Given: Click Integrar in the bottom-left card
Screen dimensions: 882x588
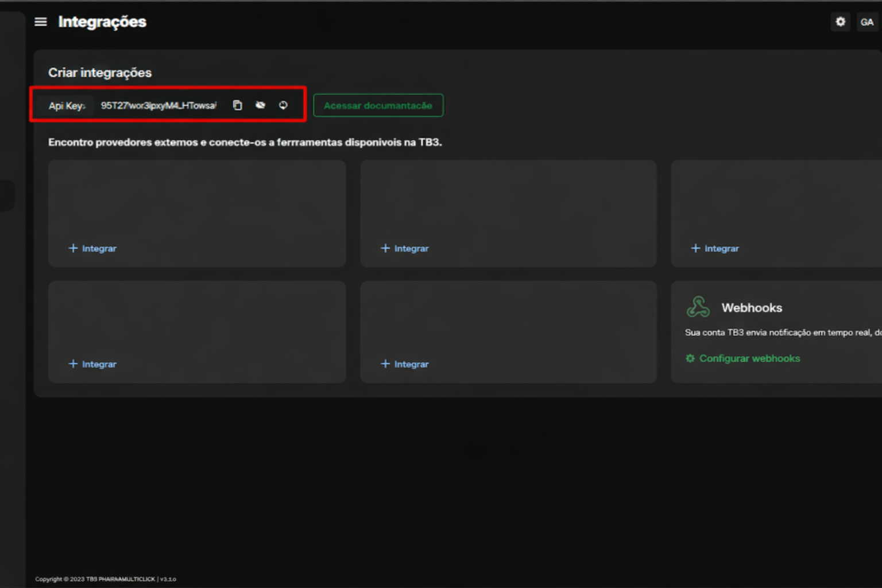Looking at the screenshot, I should pyautogui.click(x=92, y=364).
